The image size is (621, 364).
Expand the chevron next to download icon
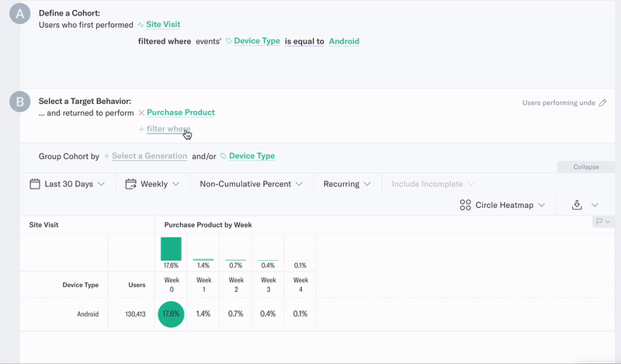point(595,205)
